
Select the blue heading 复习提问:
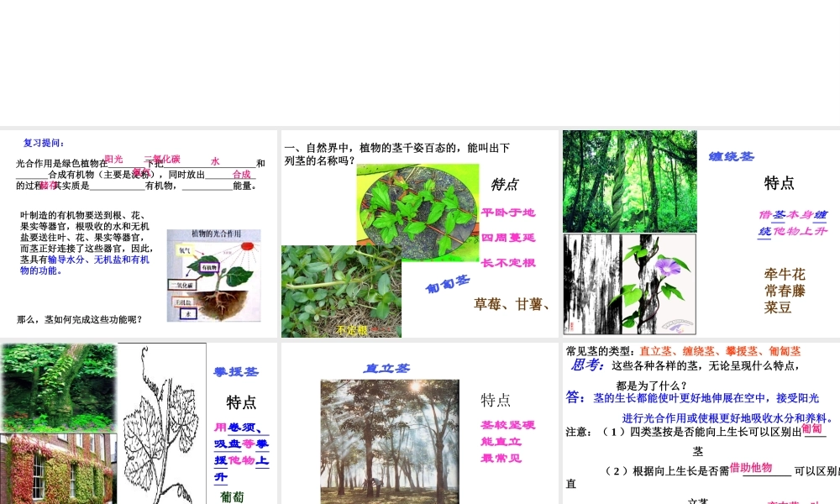[x=44, y=143]
